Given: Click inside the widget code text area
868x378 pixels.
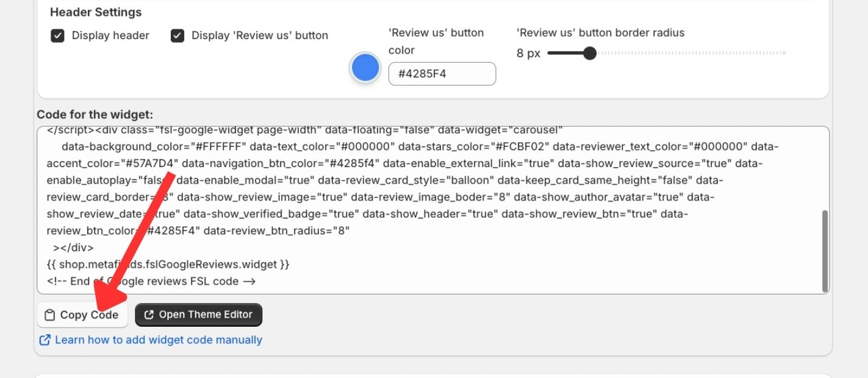Looking at the screenshot, I should click(433, 210).
